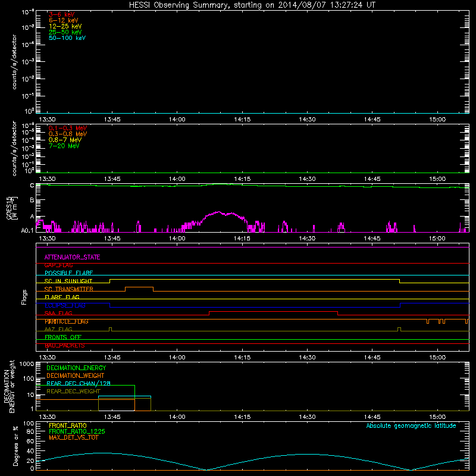Select the POSSIBLE_FLARE label
476x476 pixels.
pos(68,273)
